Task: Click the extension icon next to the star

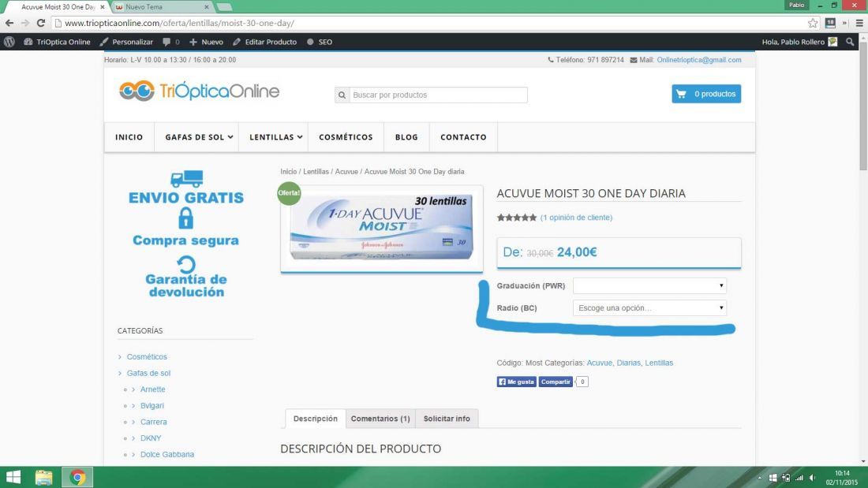Action: (x=830, y=23)
